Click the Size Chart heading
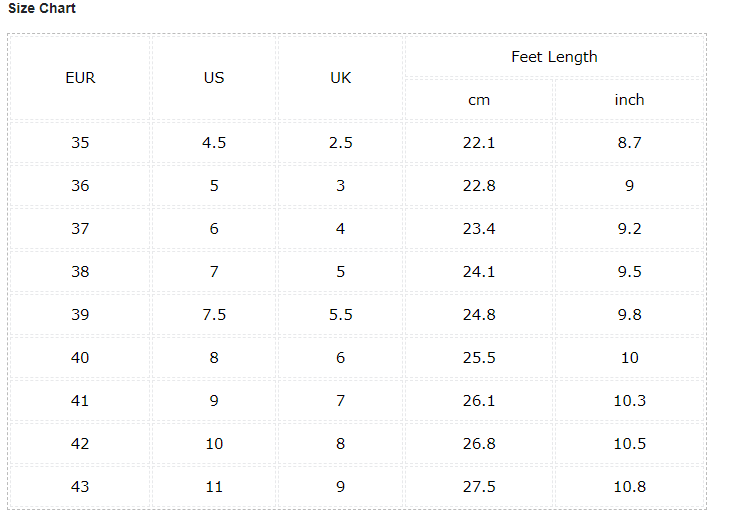 click(42, 8)
